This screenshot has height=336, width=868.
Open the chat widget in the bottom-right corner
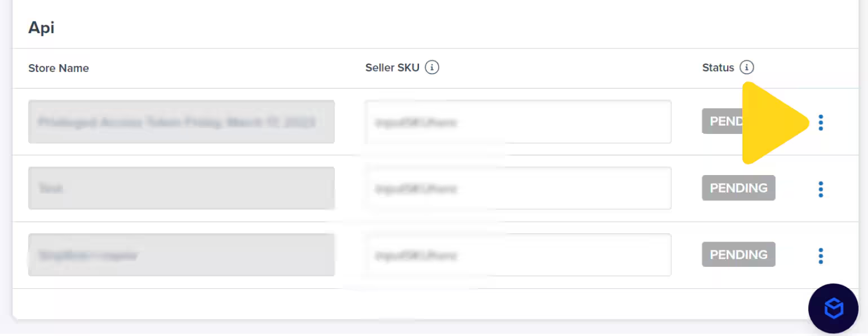point(833,308)
